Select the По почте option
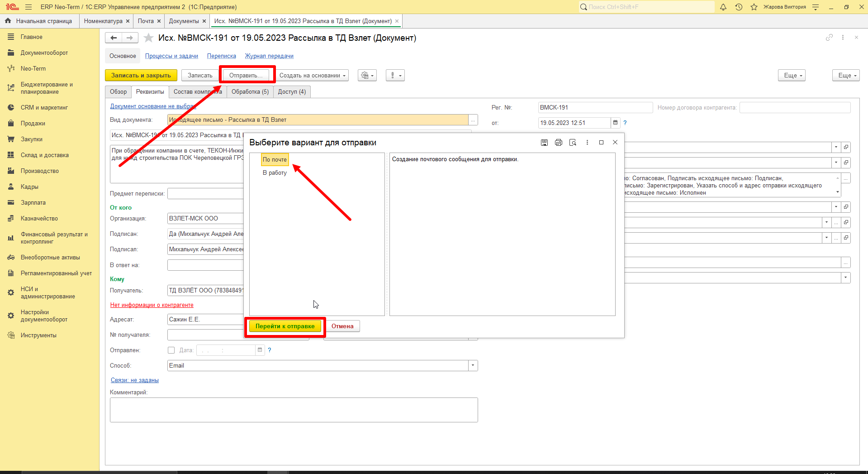 (x=275, y=159)
